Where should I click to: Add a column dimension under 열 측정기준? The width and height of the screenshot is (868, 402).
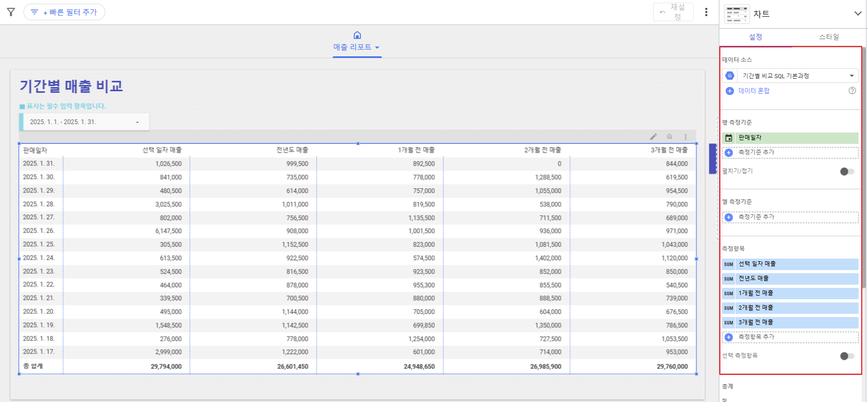790,217
